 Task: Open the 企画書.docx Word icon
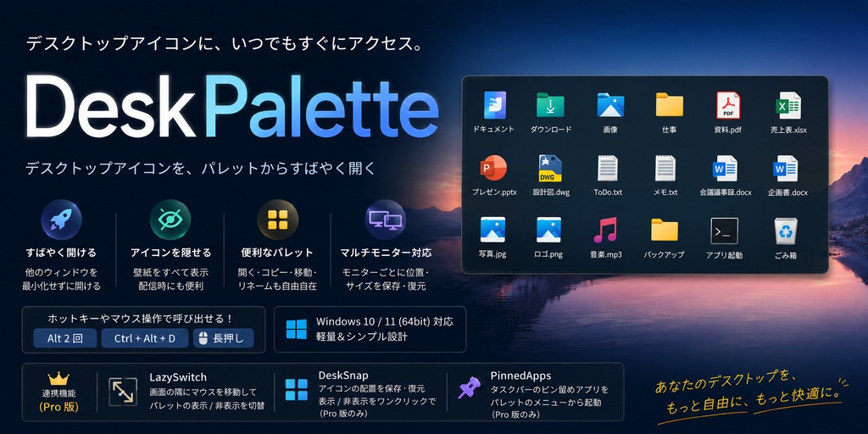[x=786, y=169]
